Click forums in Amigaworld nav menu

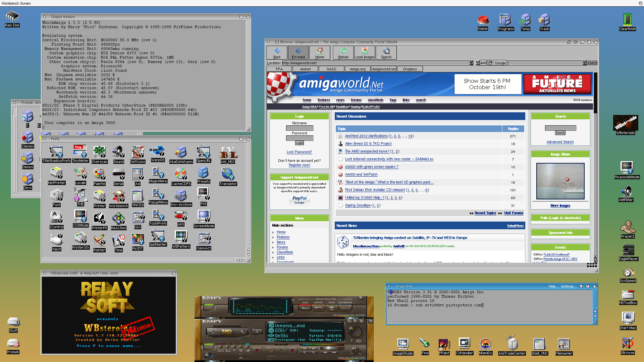[356, 100]
